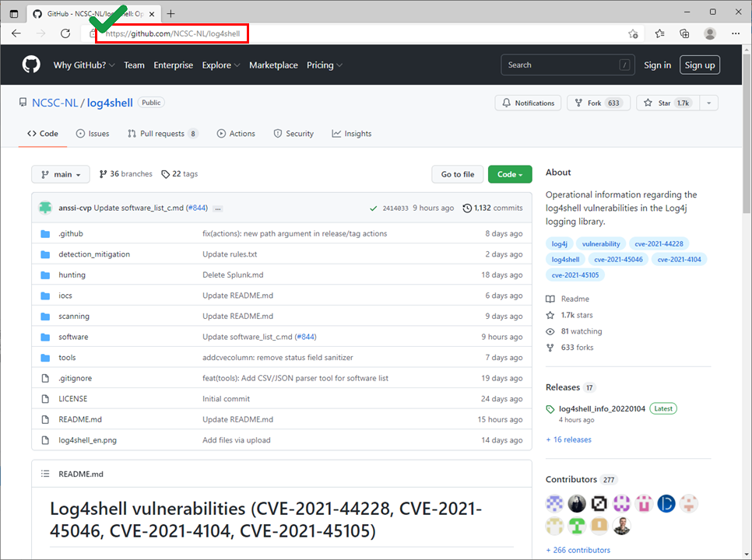Switch to the Issues tab
Screen dimensions: 752x560
[93, 134]
